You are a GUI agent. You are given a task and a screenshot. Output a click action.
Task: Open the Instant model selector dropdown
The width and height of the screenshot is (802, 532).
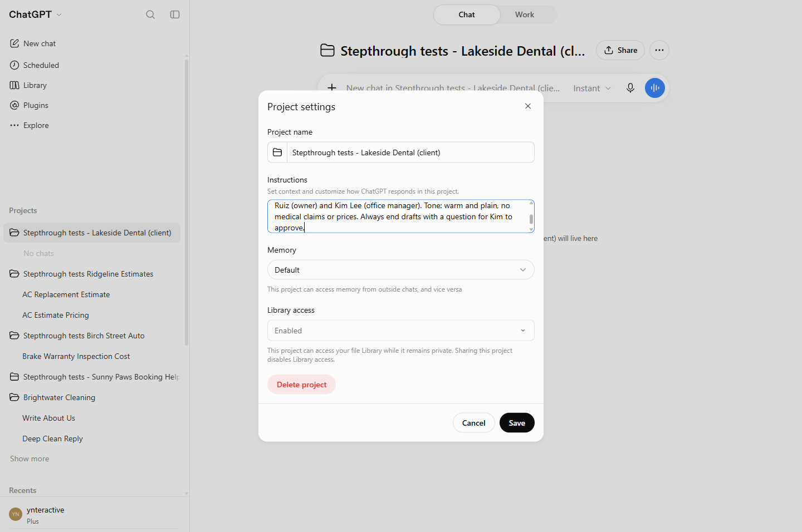click(592, 88)
